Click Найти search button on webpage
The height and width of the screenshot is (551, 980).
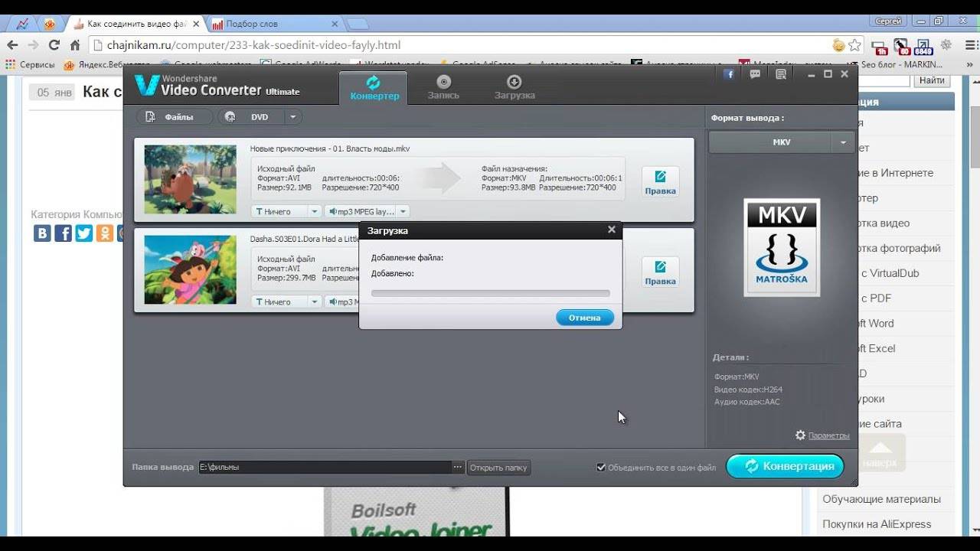click(x=932, y=80)
